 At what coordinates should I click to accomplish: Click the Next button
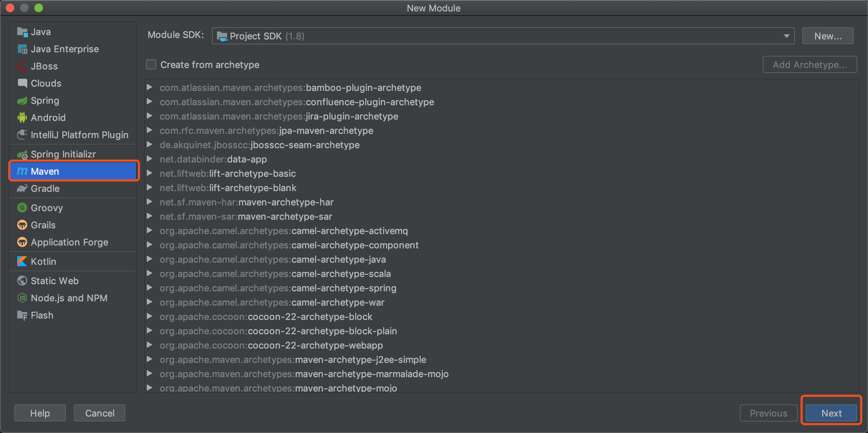point(831,413)
